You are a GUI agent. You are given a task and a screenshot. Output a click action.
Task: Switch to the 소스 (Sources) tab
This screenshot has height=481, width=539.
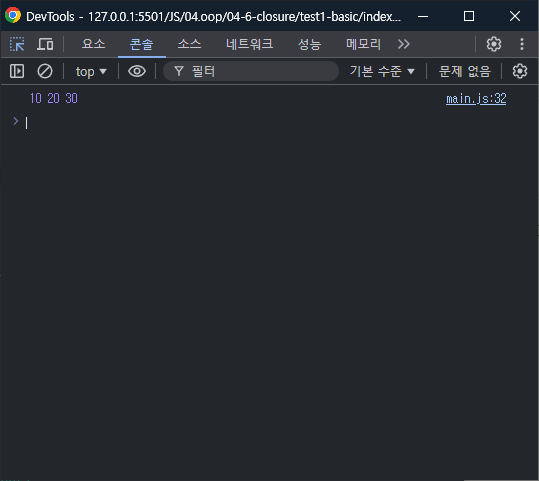coord(189,44)
